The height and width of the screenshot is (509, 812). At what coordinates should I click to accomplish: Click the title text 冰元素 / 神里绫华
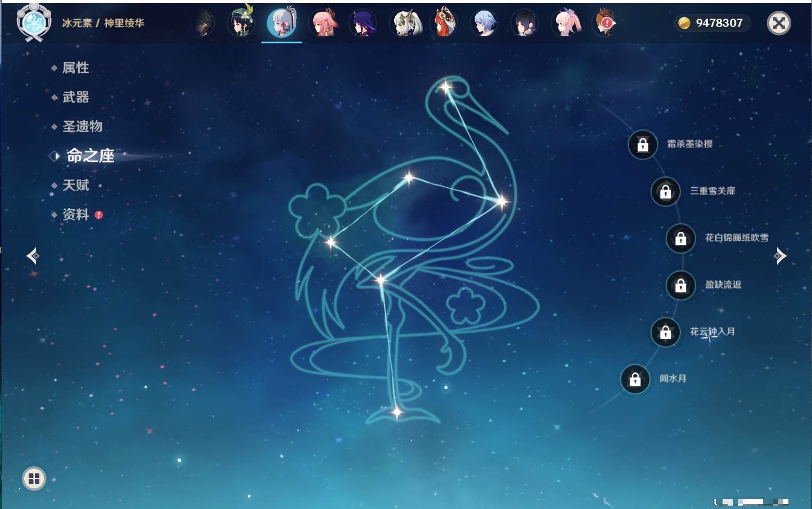[x=103, y=23]
